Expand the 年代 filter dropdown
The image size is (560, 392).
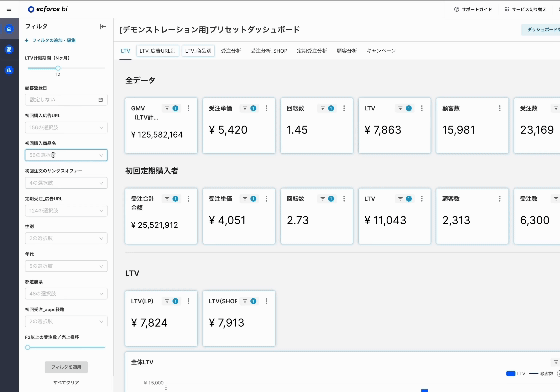(x=66, y=266)
